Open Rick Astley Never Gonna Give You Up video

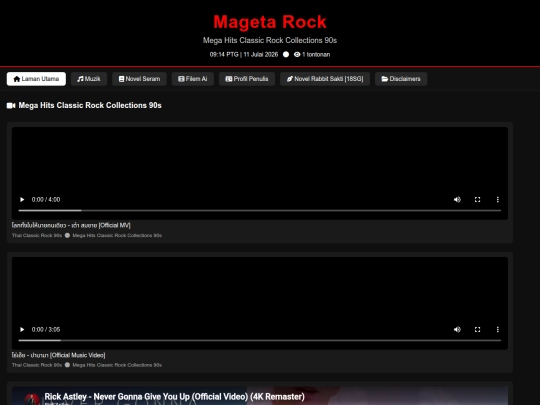pos(174,397)
